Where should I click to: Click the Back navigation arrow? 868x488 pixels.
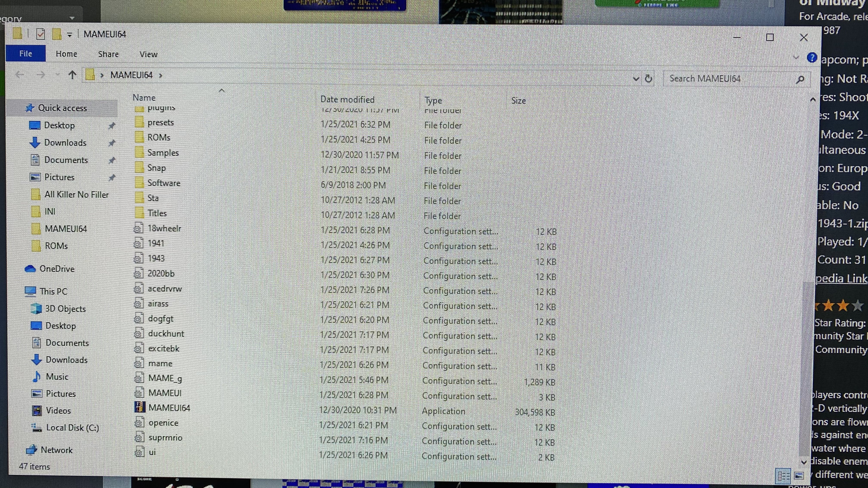(20, 75)
